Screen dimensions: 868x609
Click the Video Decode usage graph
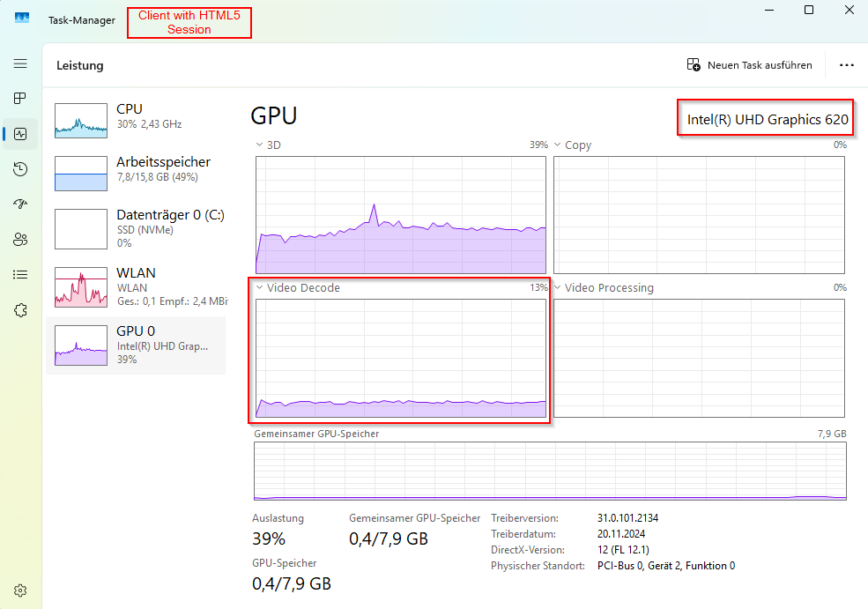click(x=401, y=358)
